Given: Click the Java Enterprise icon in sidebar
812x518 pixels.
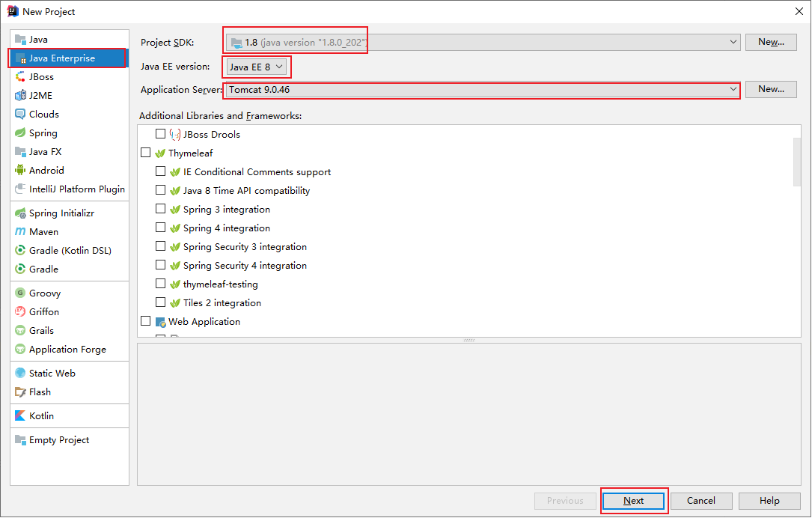Looking at the screenshot, I should (20, 58).
